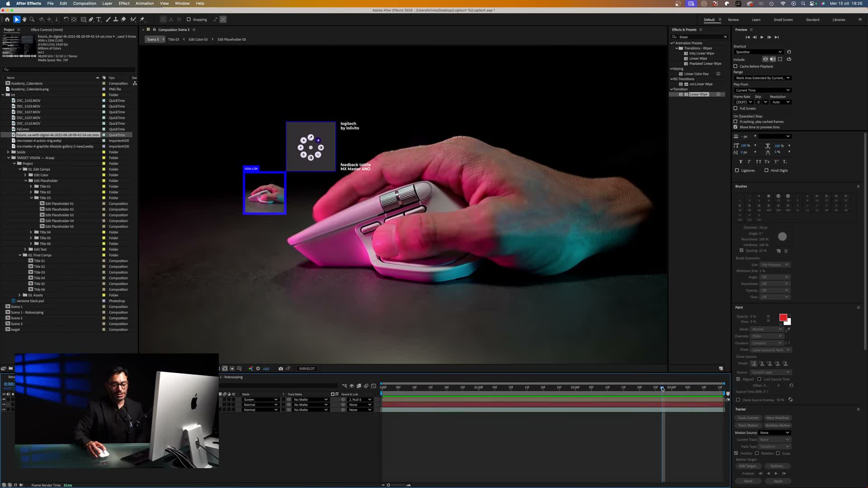Open the Shortcut Spacebar dropdown

[x=759, y=52]
